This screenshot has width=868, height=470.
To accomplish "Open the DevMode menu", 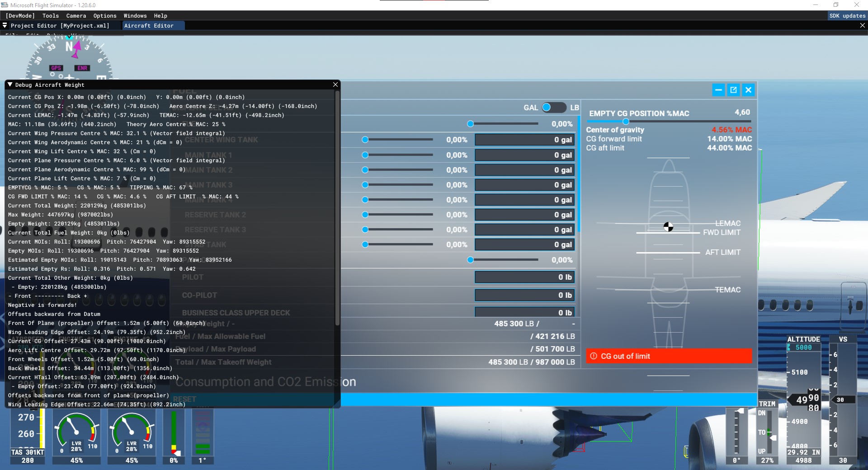I will coord(20,16).
